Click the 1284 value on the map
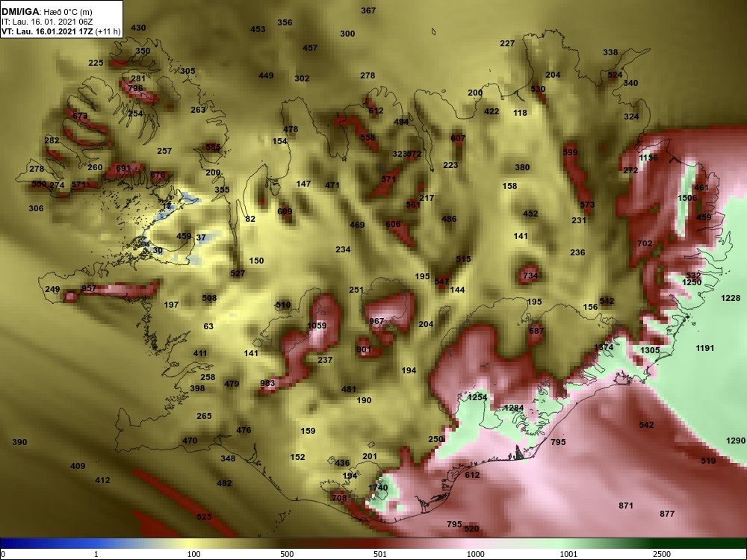747x560 pixels. point(514,408)
